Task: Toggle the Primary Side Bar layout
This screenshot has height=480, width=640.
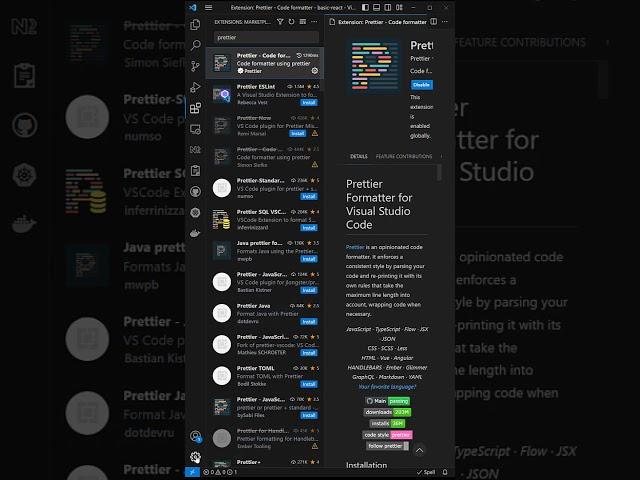Action: 365,7
